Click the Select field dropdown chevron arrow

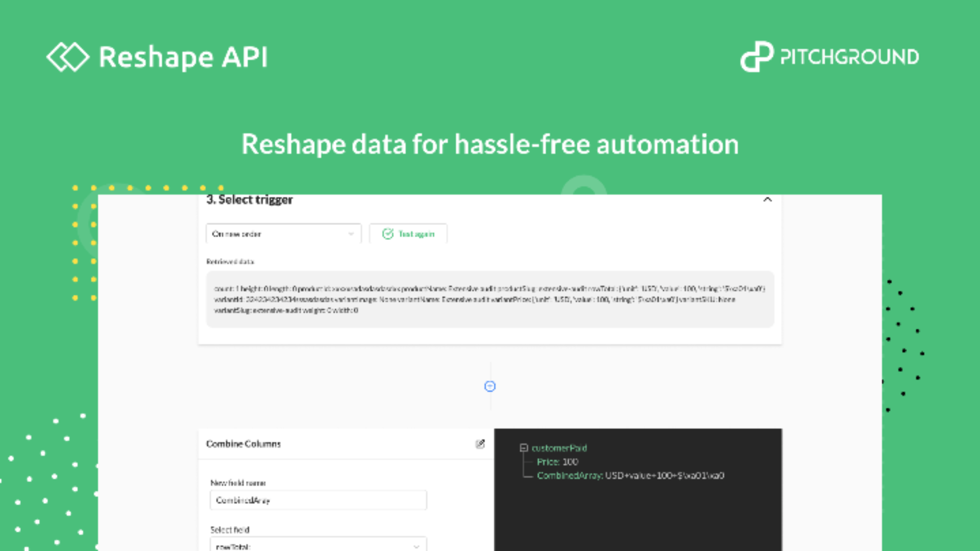pyautogui.click(x=416, y=546)
